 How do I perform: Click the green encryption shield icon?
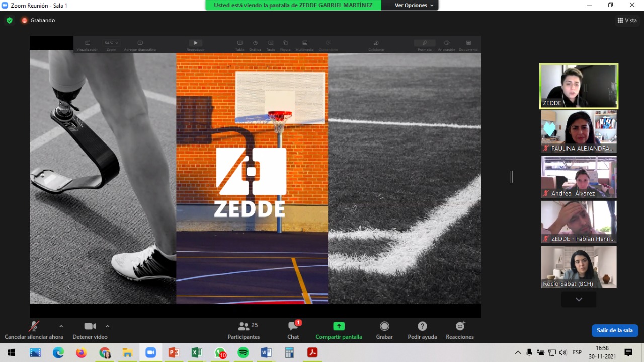9,20
